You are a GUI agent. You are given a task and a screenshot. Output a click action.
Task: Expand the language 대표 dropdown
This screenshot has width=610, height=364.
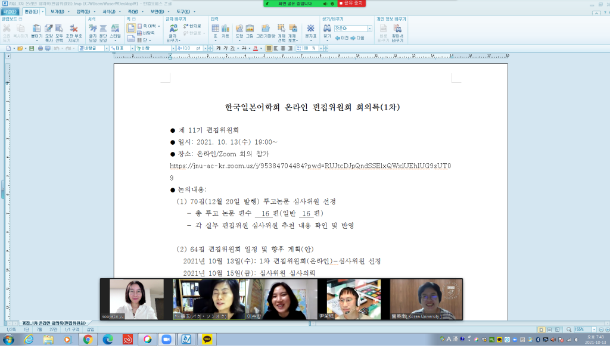tap(132, 49)
